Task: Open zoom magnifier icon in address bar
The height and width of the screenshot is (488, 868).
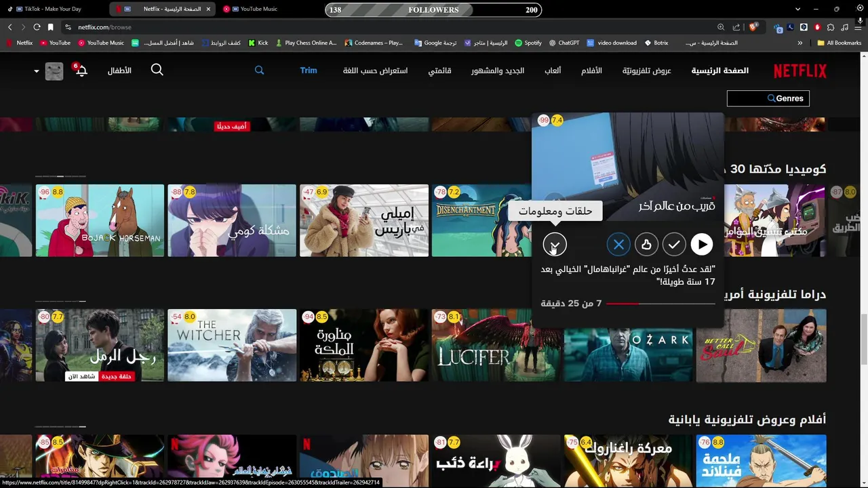Action: click(x=721, y=27)
